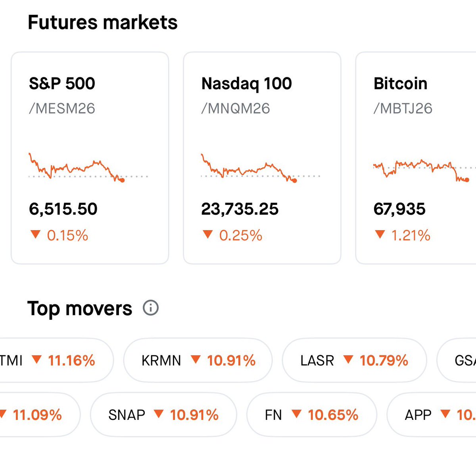Image resolution: width=476 pixels, height=452 pixels.
Task: Click the Bitcoin mini price chart
Action: click(421, 169)
